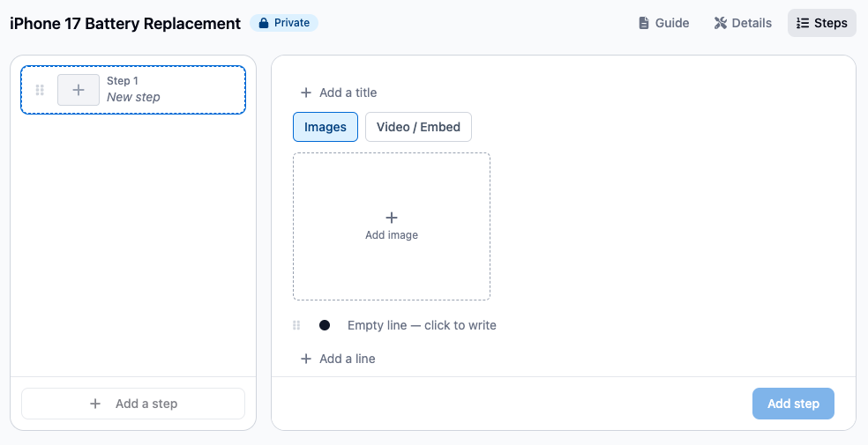
Task: Click the Private lock badge
Action: point(284,23)
